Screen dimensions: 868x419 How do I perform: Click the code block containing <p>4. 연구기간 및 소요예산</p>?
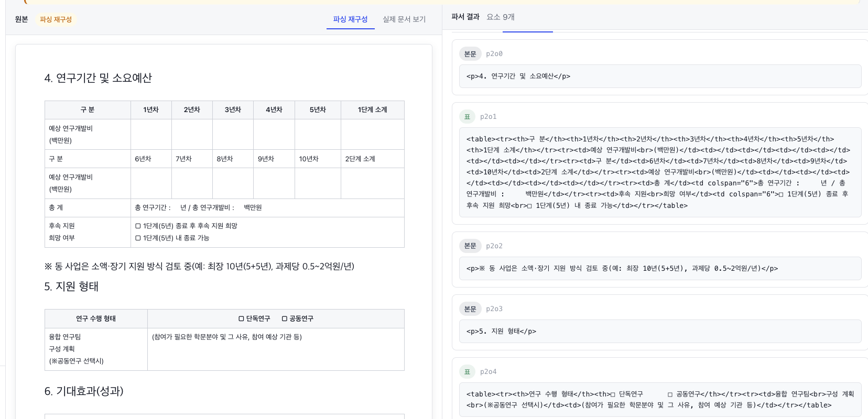[x=660, y=76]
